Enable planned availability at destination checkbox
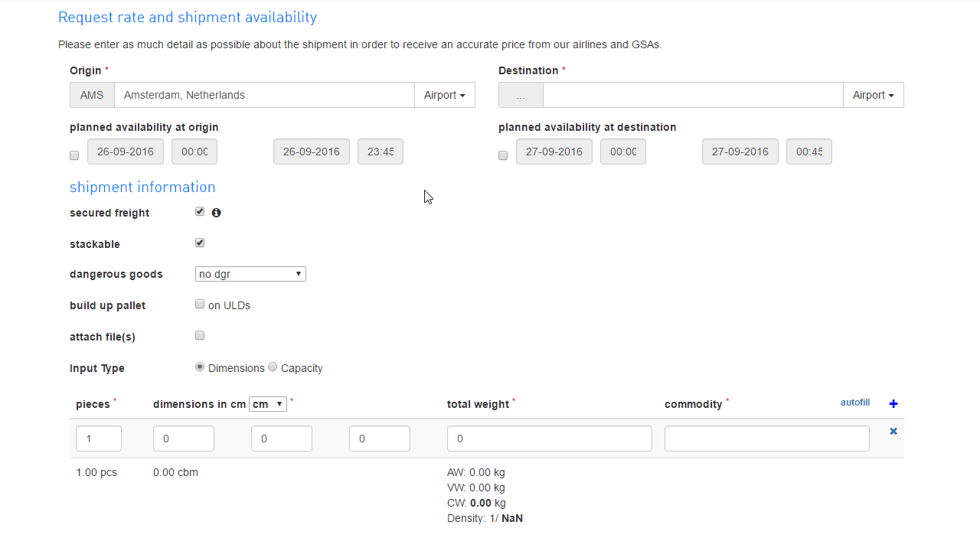The image size is (980, 551). [x=503, y=155]
